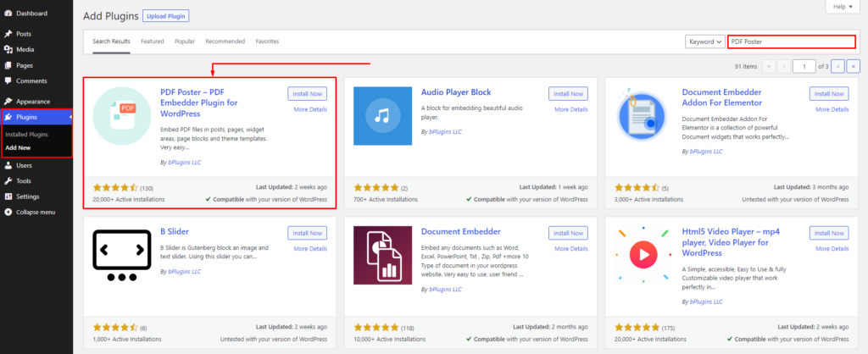Click the Settings icon in sidebar

8,196
